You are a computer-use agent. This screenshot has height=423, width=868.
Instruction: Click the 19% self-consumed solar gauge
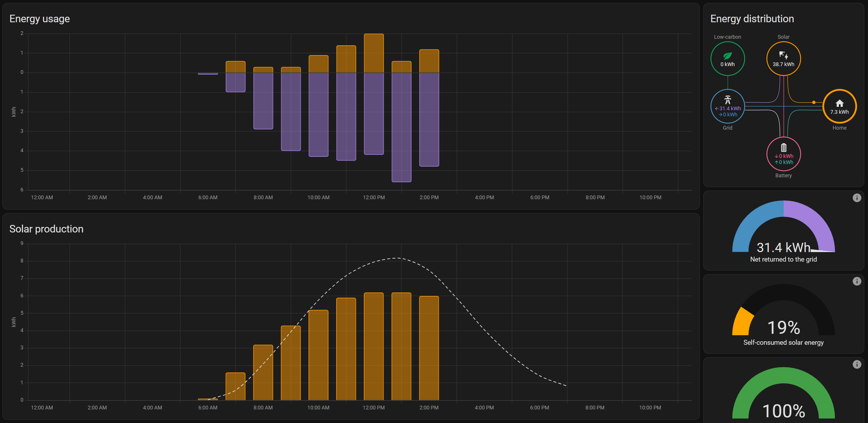783,310
